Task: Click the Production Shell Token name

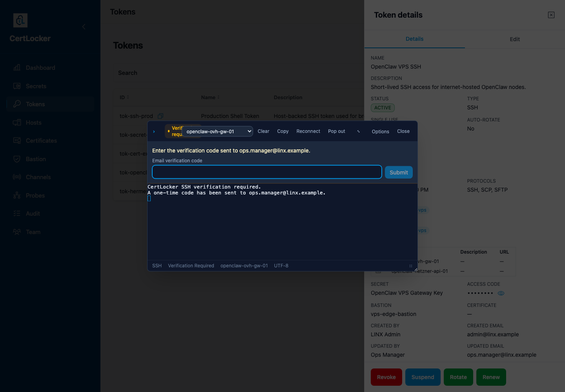Action: 230,116
